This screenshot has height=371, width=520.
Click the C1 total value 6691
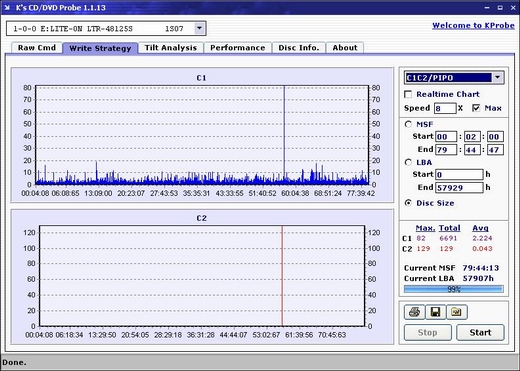[x=448, y=238]
